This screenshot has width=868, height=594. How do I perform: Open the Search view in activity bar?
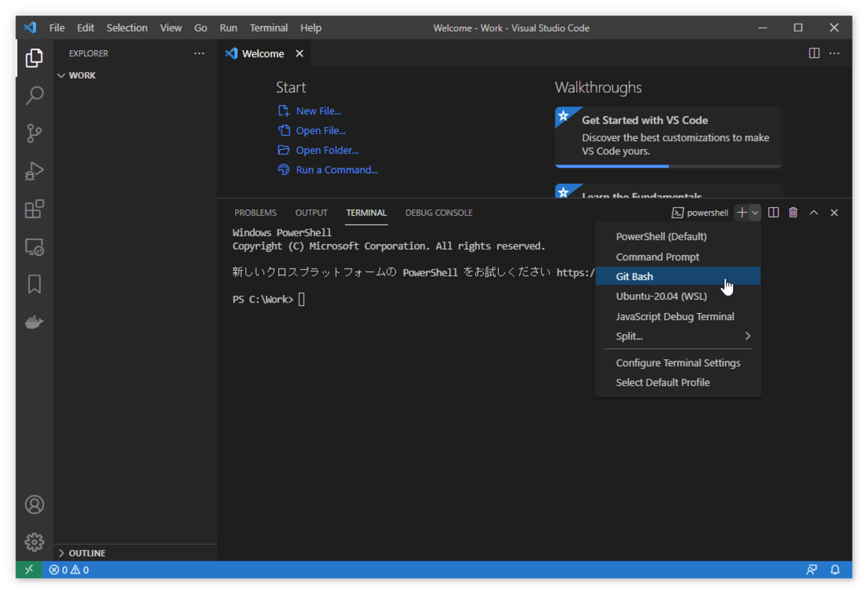click(x=34, y=96)
